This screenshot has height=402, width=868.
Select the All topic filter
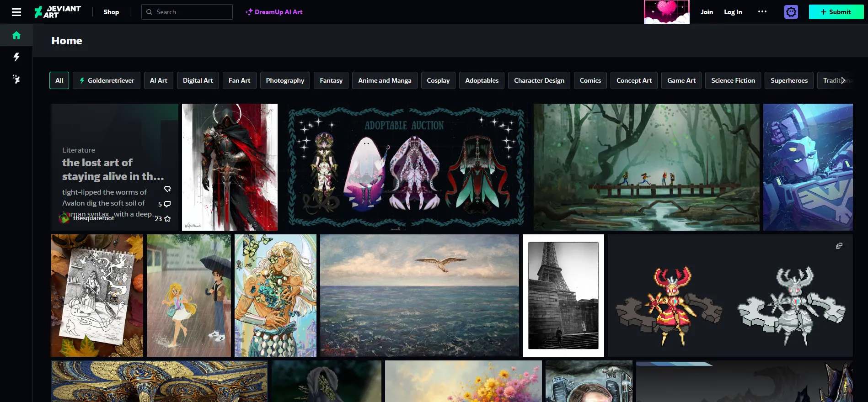coord(59,80)
